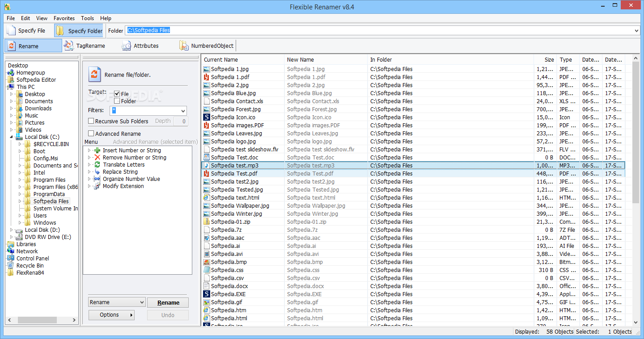Screen dimensions: 644x339
Task: Click the file list vertical scrollbar thumb
Action: point(636,133)
